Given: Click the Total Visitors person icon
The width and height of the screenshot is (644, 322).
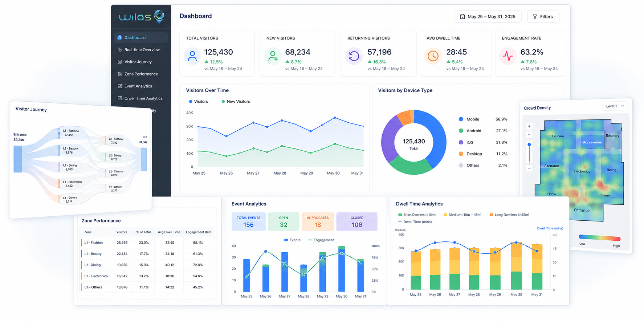Looking at the screenshot, I should coord(192,56).
